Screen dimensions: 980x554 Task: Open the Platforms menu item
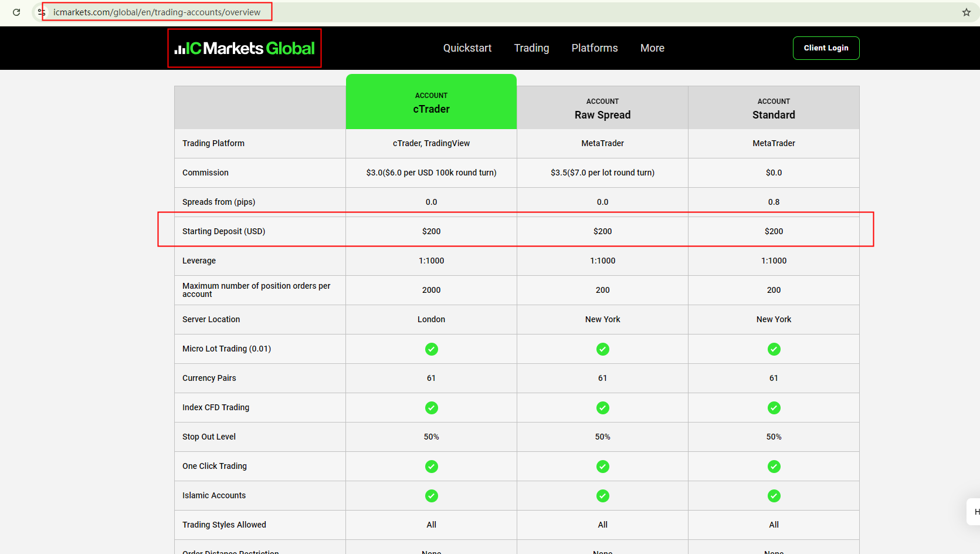click(x=594, y=48)
